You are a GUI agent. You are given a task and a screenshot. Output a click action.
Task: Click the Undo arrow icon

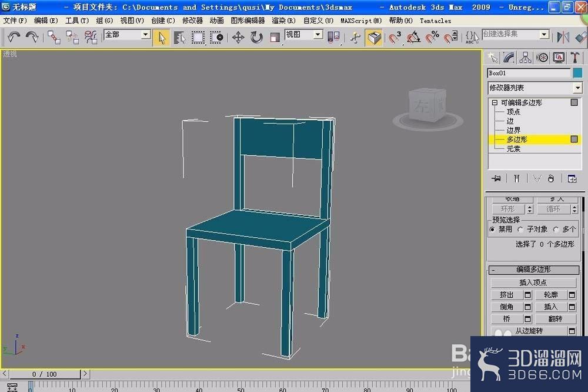click(x=14, y=37)
